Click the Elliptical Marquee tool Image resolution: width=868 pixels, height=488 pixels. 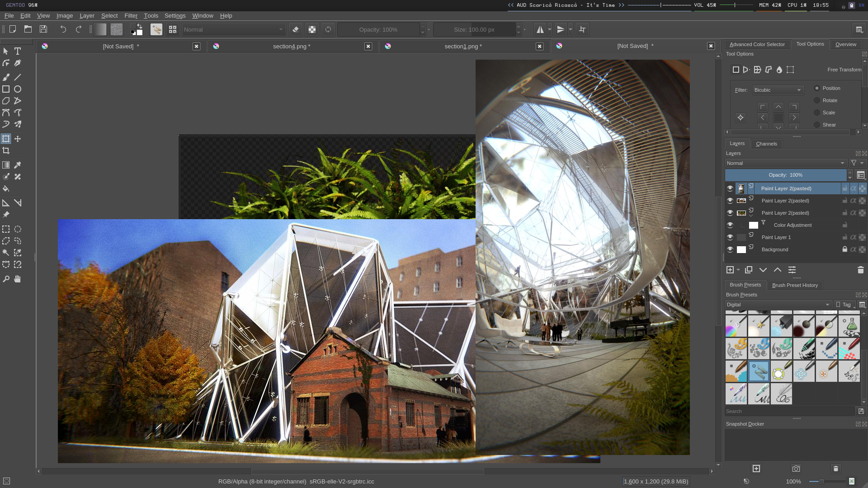pos(17,229)
